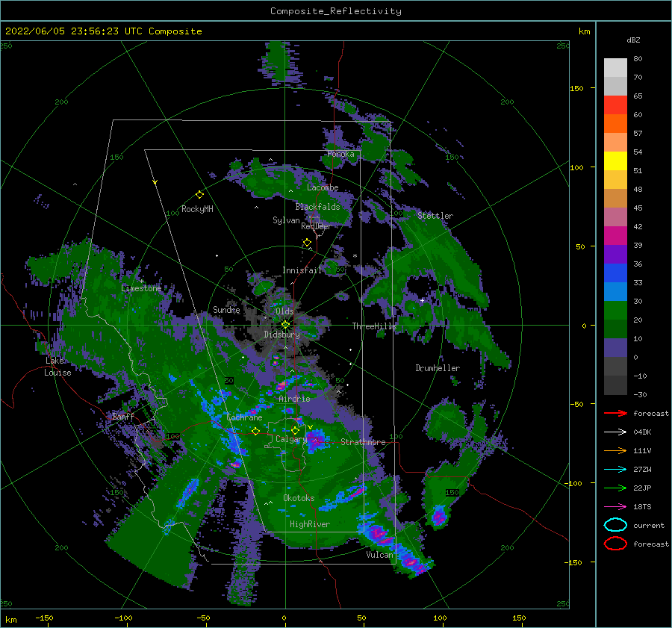Click the RockyMH label

coord(197,209)
